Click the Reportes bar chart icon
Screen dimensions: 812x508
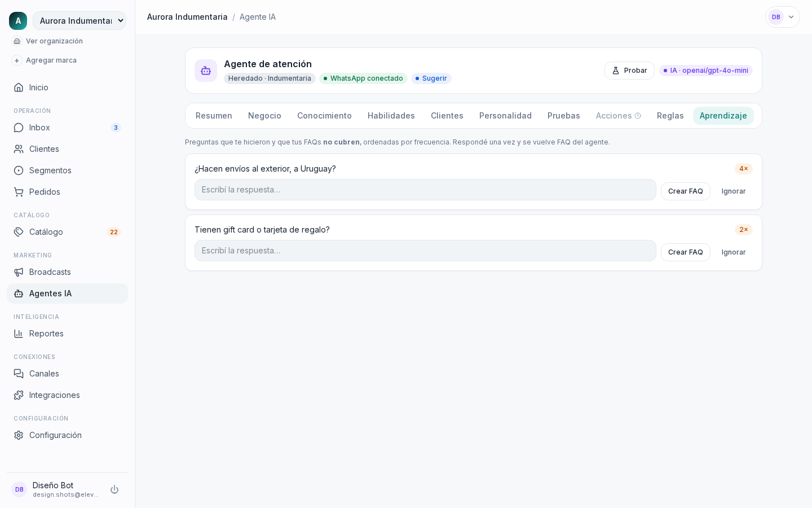pyautogui.click(x=19, y=334)
